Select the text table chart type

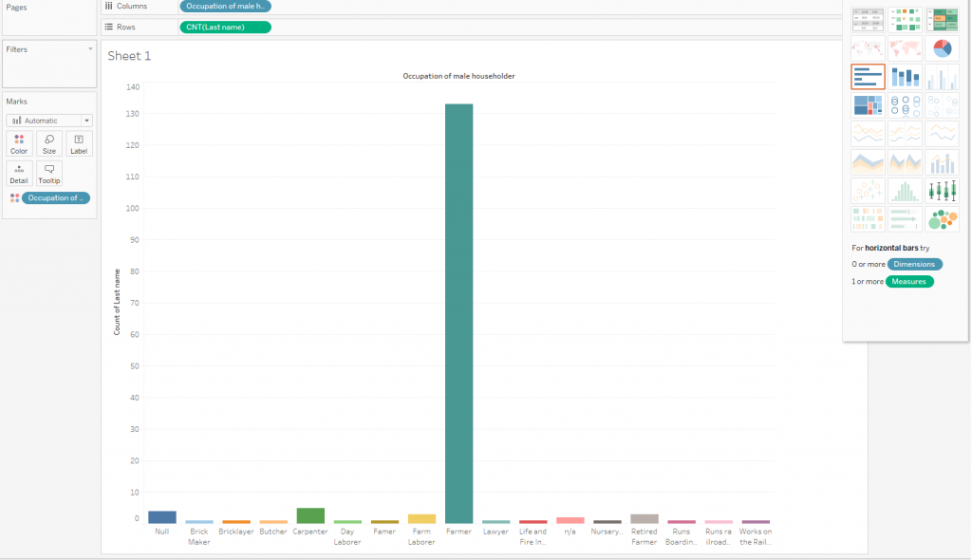868,19
